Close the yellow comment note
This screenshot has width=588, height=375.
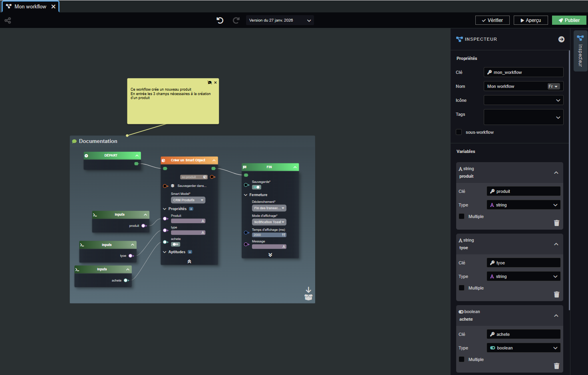point(215,83)
